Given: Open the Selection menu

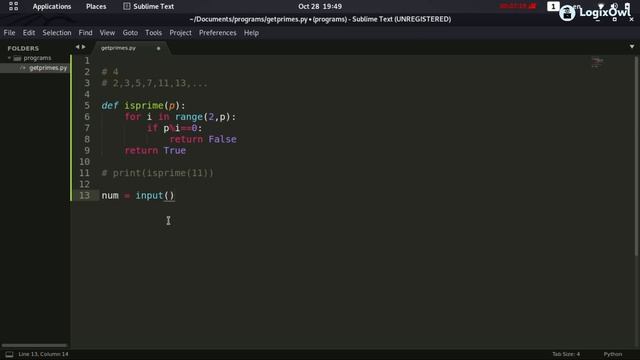Looking at the screenshot, I should coord(57,33).
